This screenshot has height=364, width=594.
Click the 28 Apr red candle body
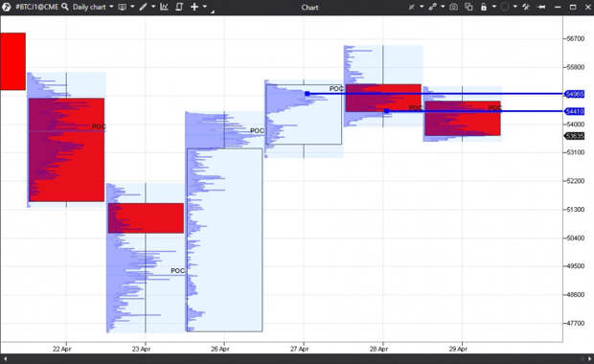pyautogui.click(x=383, y=98)
